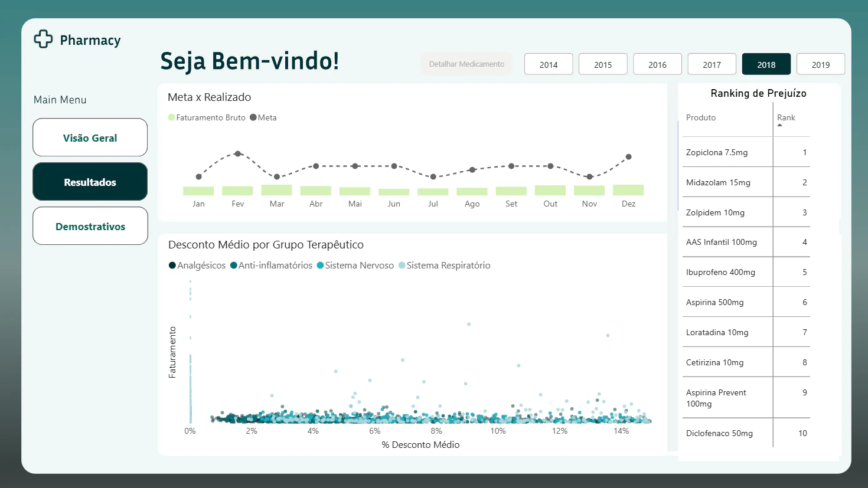
Task: Select the Meta marker above Dez
Action: tap(628, 157)
